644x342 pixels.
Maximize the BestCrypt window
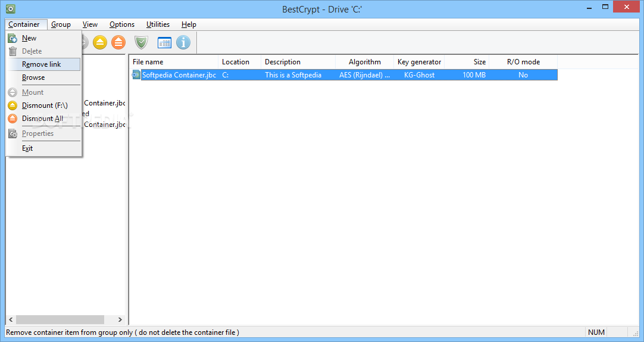pos(605,7)
